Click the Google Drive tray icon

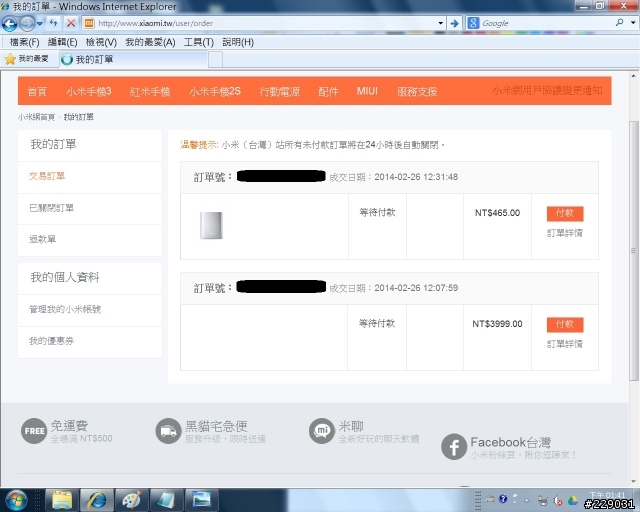573,500
